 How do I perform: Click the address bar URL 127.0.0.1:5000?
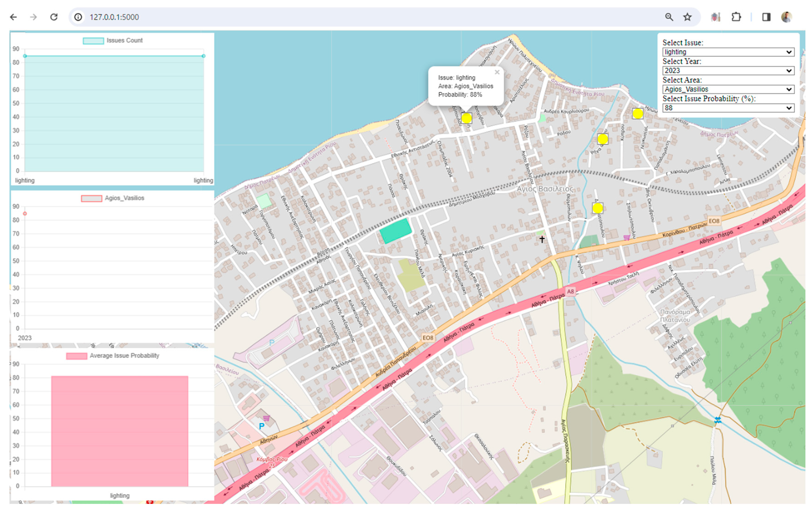point(114,17)
